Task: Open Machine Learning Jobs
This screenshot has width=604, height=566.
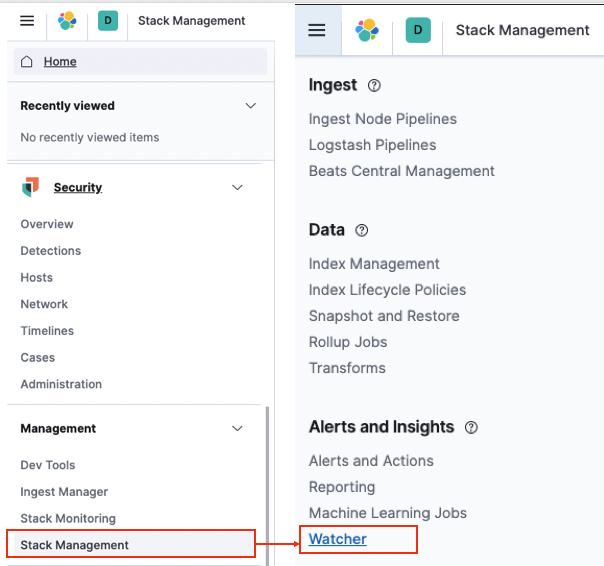Action: [x=388, y=513]
